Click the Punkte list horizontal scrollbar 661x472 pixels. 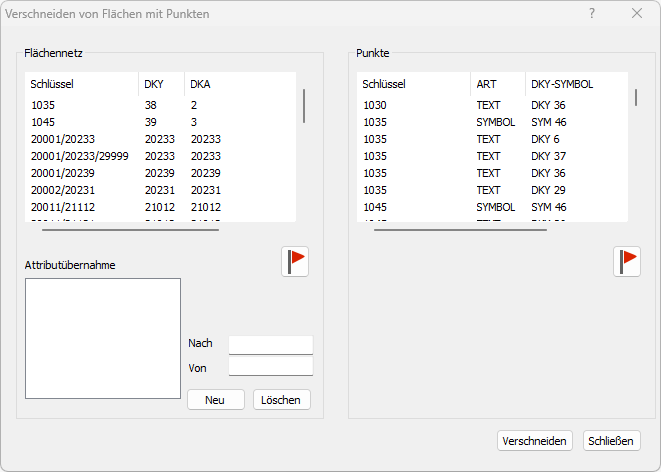(x=460, y=229)
